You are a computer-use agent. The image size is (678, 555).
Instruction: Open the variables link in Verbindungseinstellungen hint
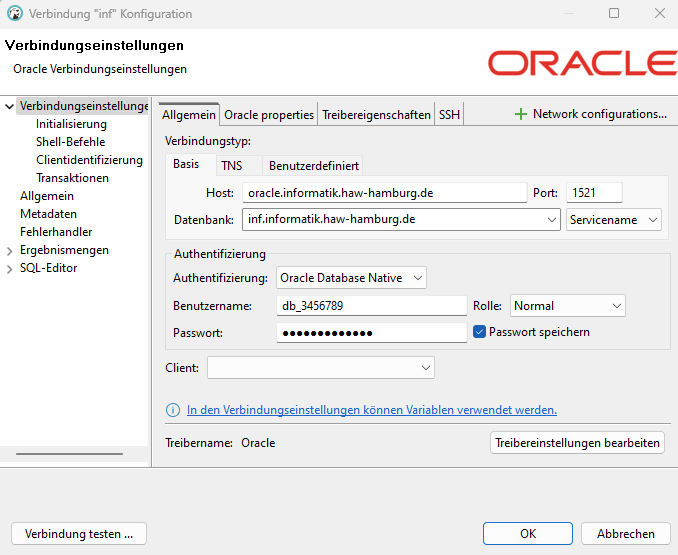coord(372,410)
